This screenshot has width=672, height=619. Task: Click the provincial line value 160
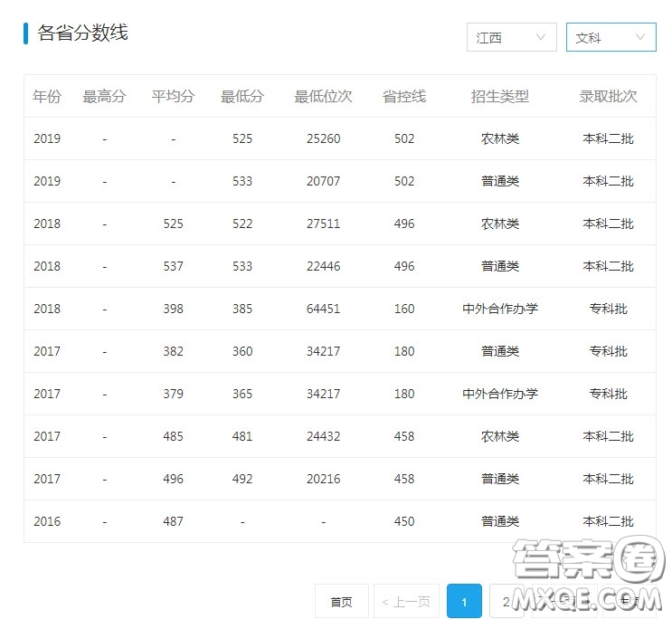click(404, 309)
